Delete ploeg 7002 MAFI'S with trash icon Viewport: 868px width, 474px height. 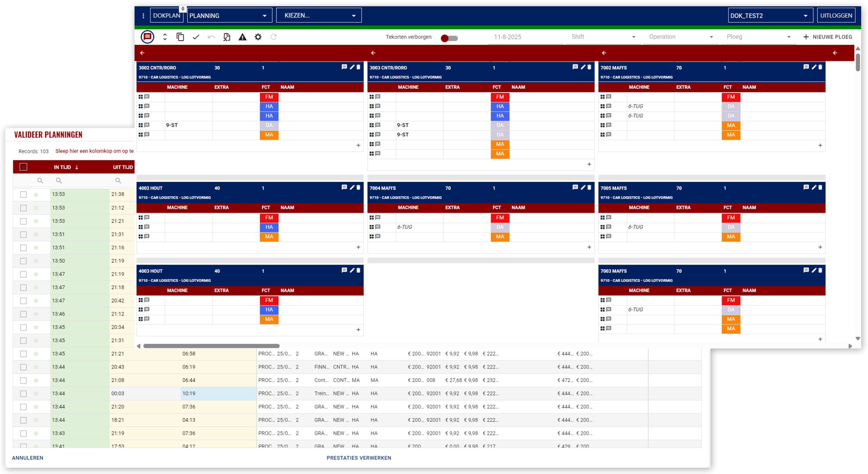click(x=820, y=67)
